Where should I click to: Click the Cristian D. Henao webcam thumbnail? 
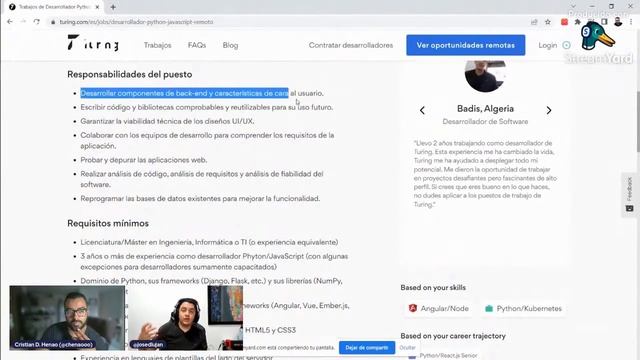click(67, 318)
